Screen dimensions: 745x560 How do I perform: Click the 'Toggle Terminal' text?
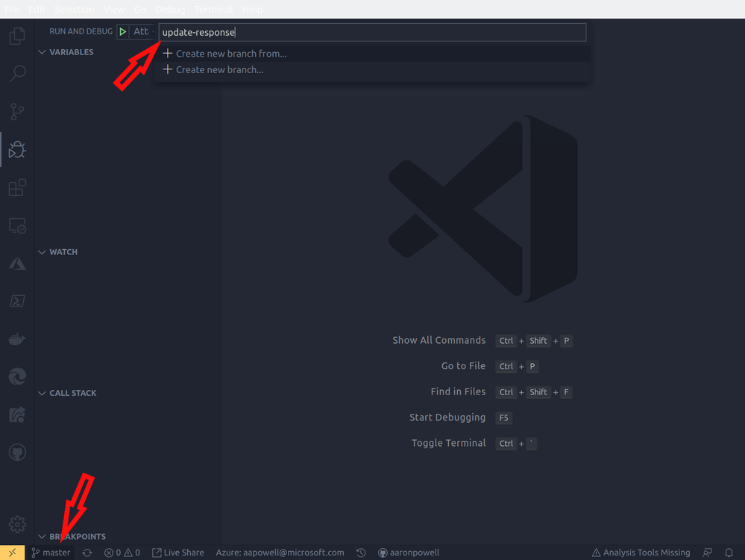(x=448, y=443)
